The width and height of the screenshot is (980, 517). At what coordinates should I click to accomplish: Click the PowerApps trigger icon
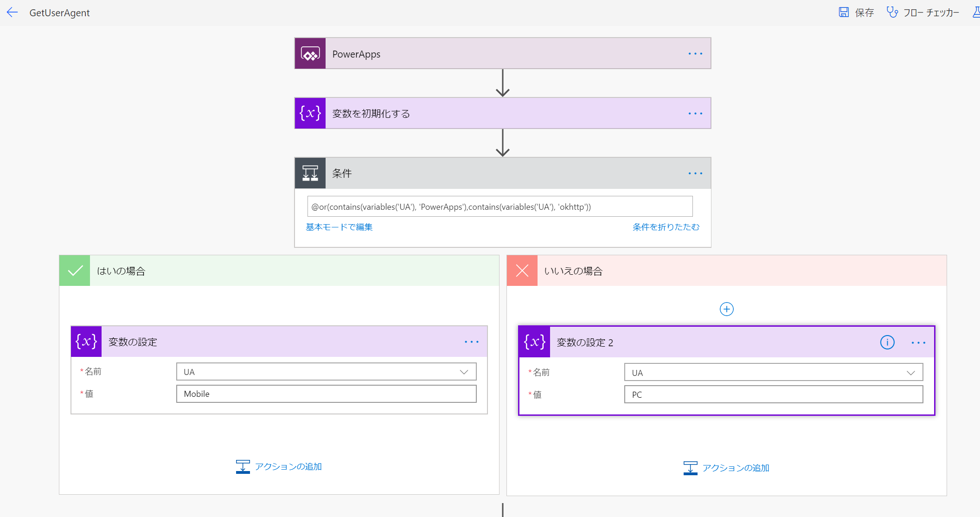[x=310, y=53]
